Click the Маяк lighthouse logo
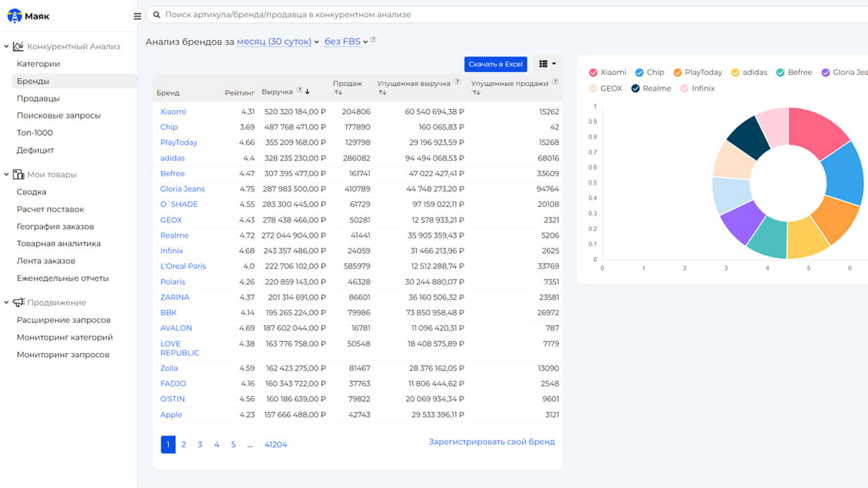The height and width of the screenshot is (488, 868). click(14, 16)
